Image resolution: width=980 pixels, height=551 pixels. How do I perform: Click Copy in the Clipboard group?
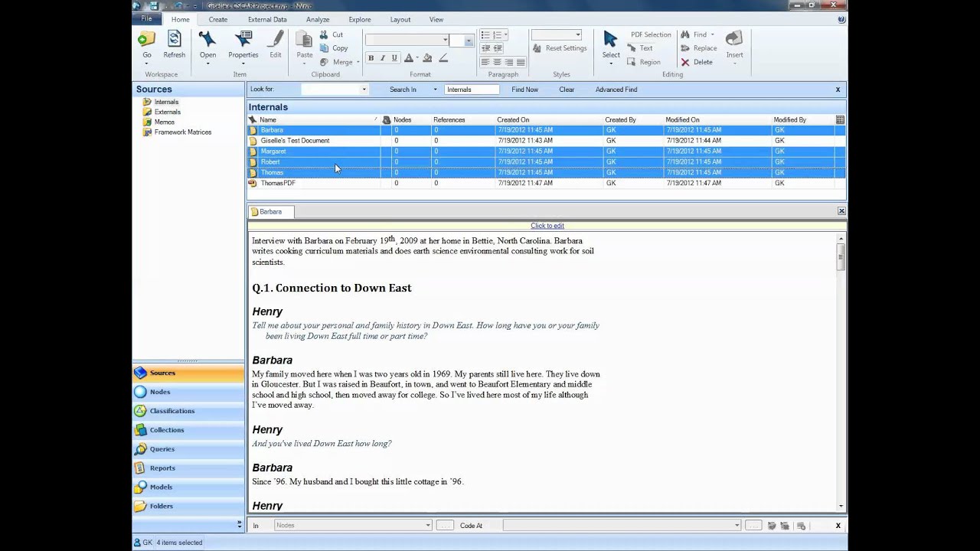(334, 48)
